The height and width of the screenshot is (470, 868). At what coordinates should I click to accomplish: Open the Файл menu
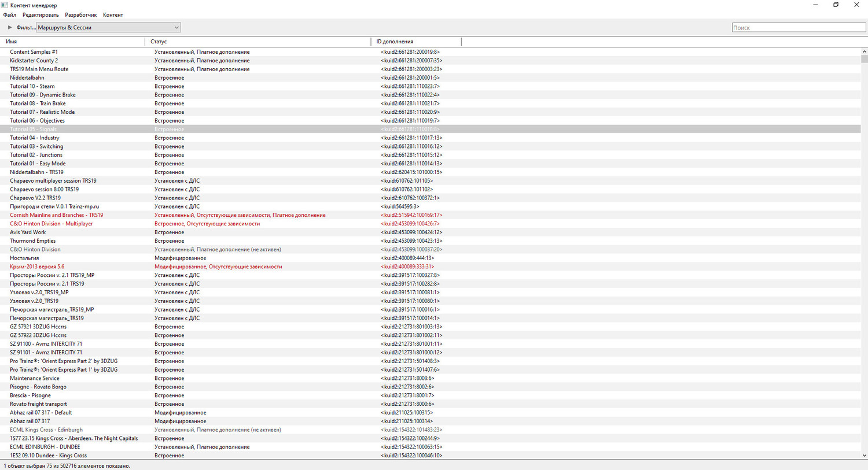point(10,15)
